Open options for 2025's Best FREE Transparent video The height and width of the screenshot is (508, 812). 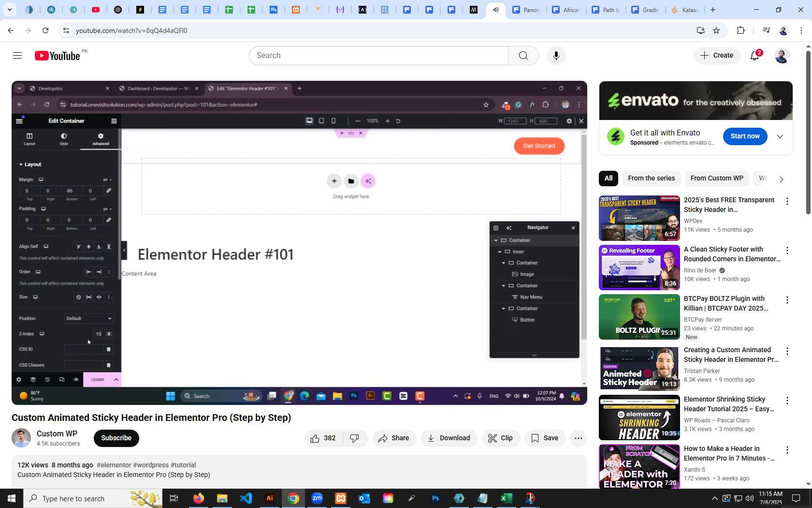click(x=787, y=201)
